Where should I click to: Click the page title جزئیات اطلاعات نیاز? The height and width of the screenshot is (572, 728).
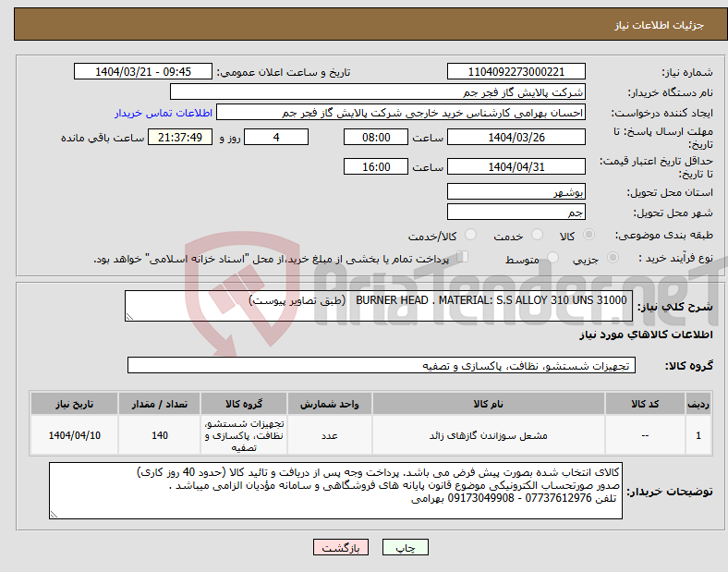pyautogui.click(x=660, y=25)
